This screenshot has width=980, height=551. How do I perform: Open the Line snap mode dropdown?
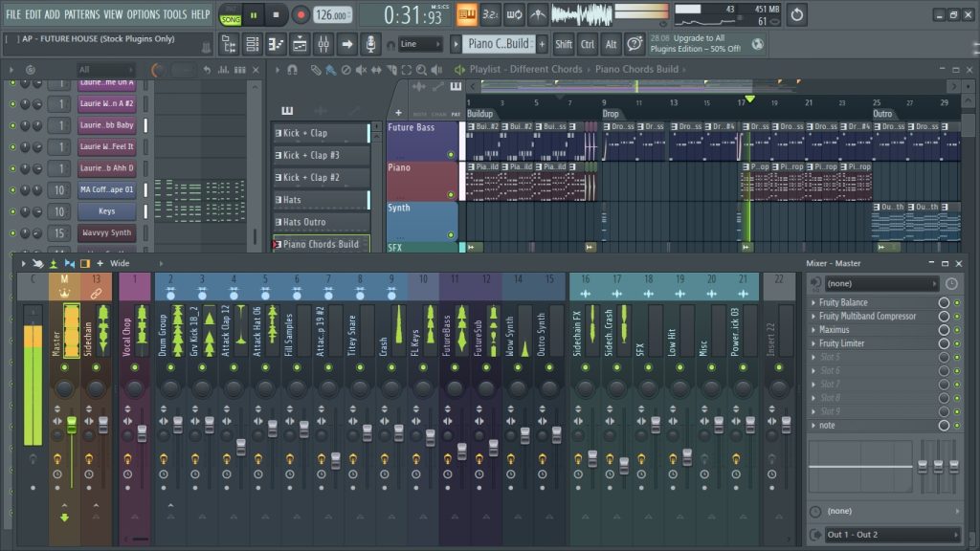click(x=421, y=44)
